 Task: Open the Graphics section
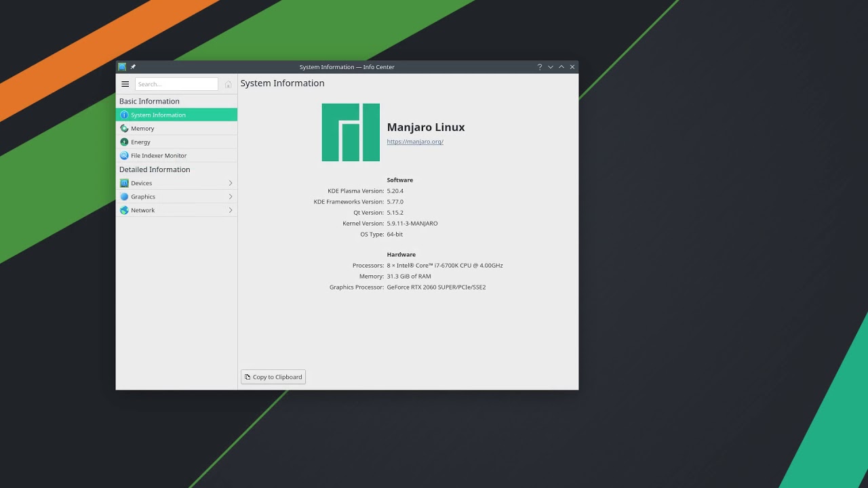coord(176,197)
